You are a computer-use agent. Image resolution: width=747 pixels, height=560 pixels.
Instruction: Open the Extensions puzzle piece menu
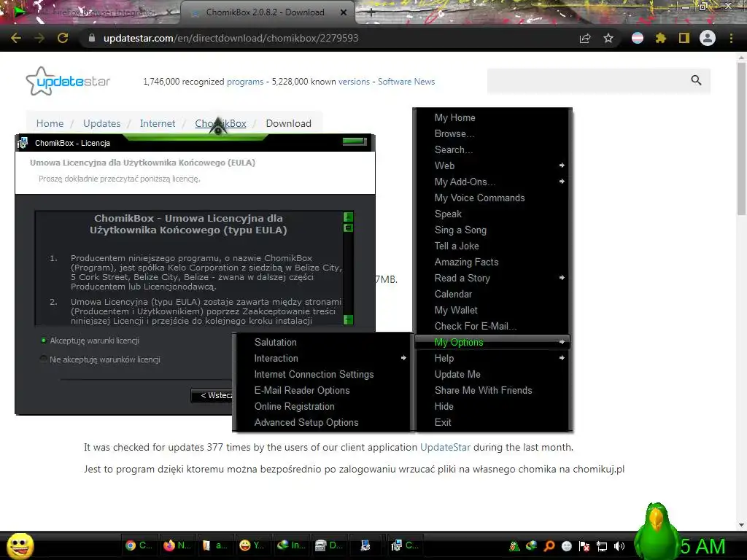[x=661, y=38]
